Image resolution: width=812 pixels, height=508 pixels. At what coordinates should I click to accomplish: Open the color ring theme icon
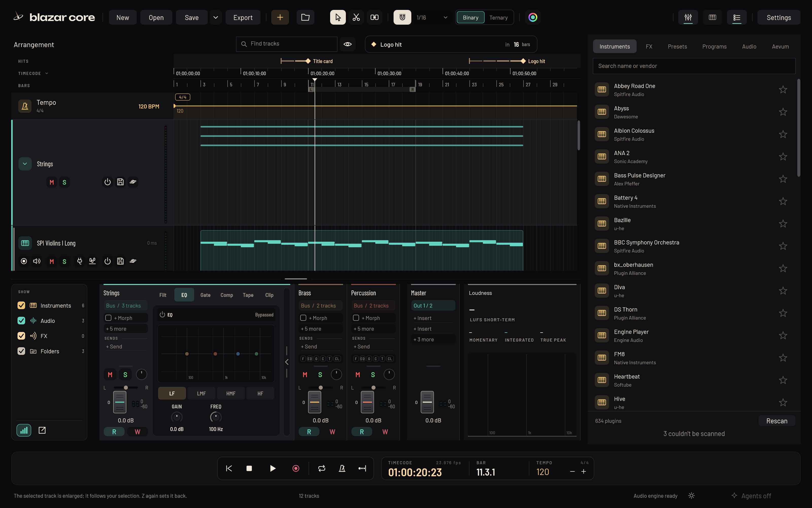[x=533, y=18]
